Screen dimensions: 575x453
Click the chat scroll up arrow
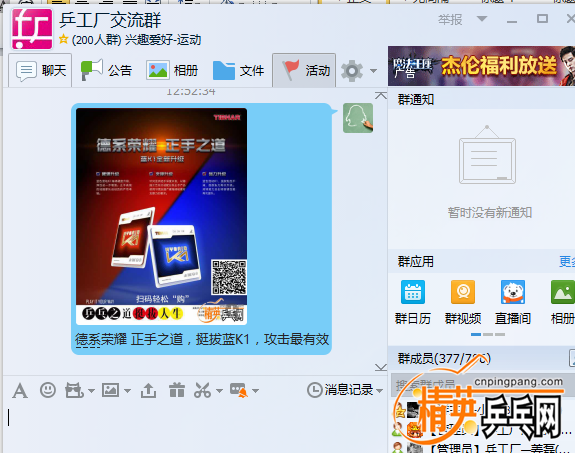pos(381,96)
